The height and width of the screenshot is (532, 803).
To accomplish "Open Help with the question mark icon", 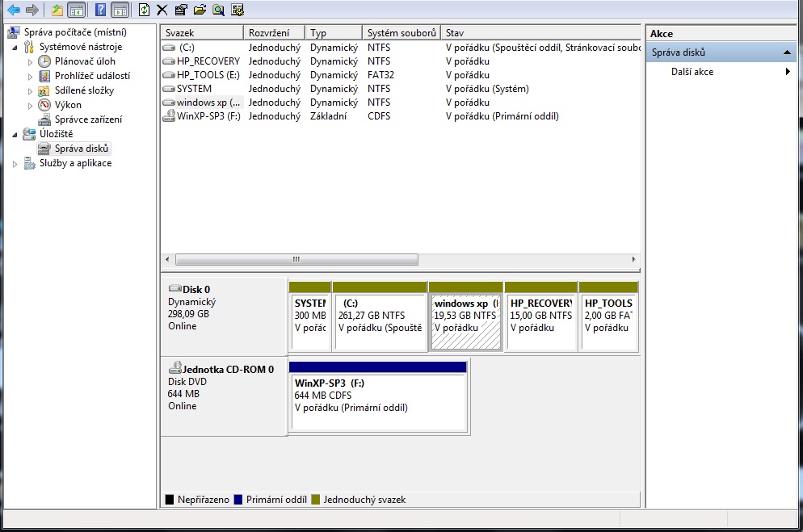I will [101, 10].
